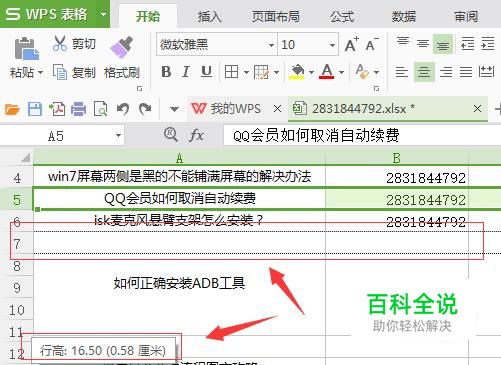Align text to vertical middle

[x=423, y=44]
